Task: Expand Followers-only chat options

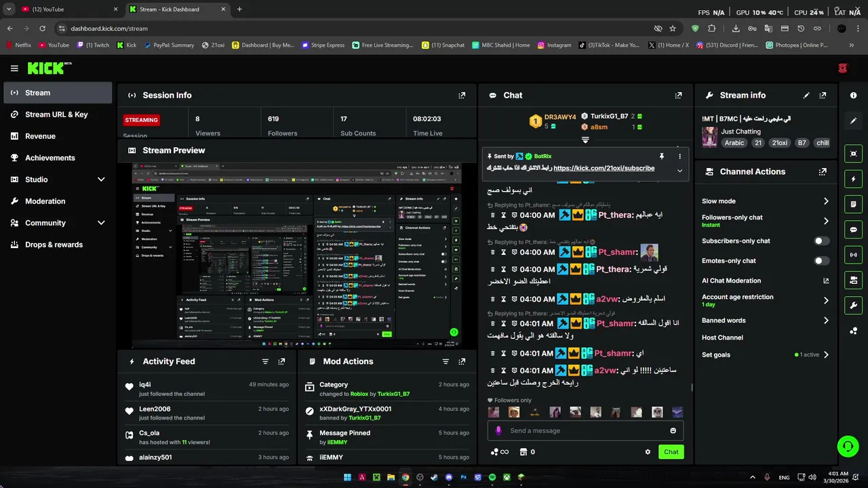Action: point(825,221)
